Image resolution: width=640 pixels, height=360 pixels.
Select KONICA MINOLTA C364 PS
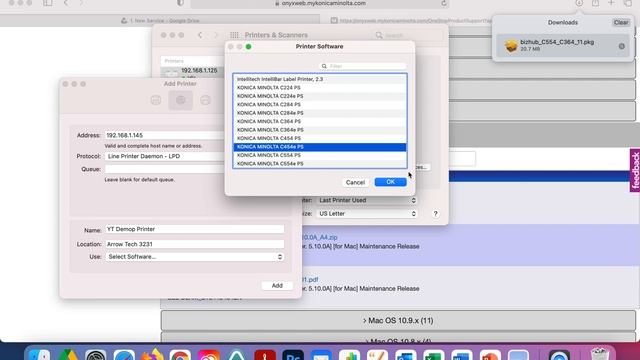320,122
